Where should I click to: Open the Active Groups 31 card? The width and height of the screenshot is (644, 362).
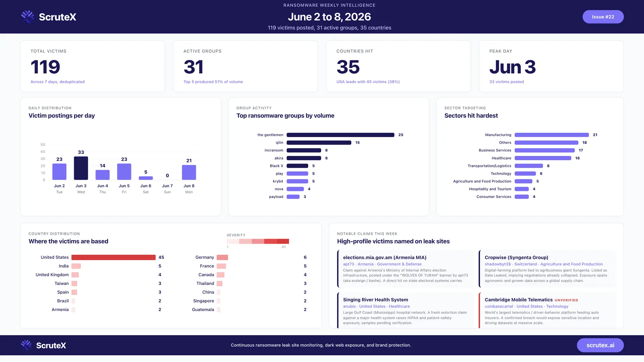246,66
